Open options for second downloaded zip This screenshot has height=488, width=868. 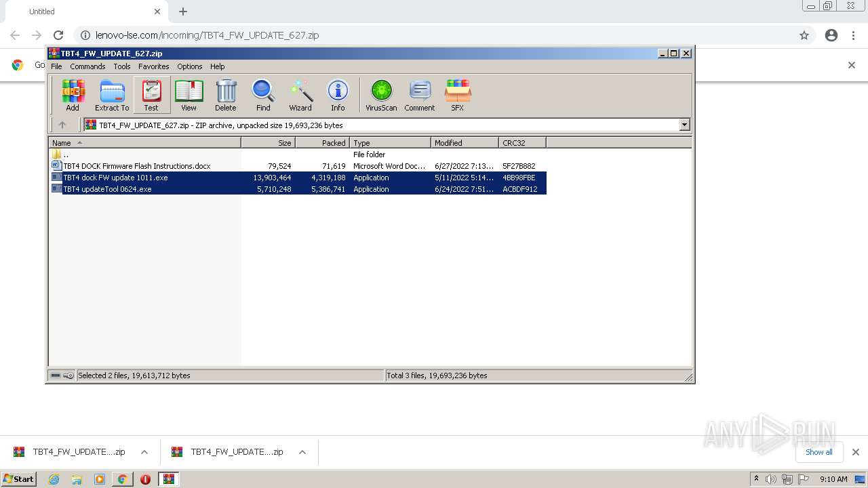point(302,452)
